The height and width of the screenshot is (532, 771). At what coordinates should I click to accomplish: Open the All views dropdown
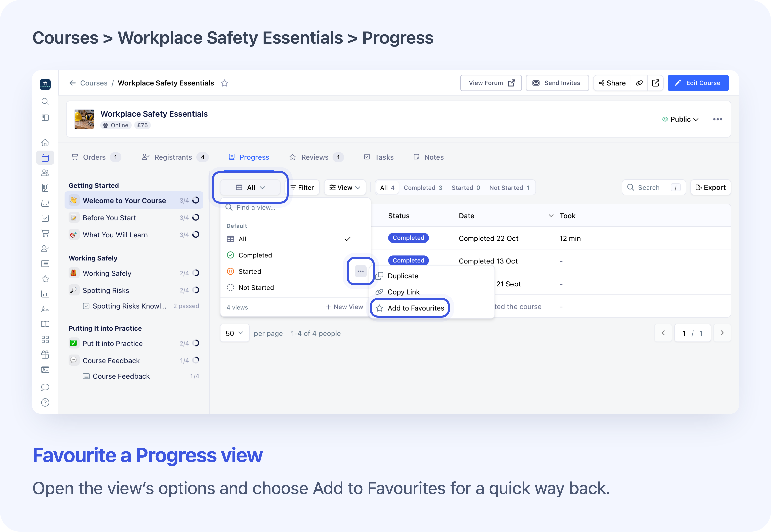click(x=250, y=188)
